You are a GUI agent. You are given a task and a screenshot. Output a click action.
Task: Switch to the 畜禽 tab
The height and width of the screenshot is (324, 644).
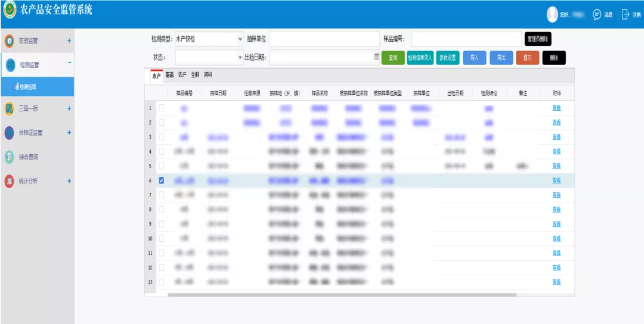click(x=170, y=75)
